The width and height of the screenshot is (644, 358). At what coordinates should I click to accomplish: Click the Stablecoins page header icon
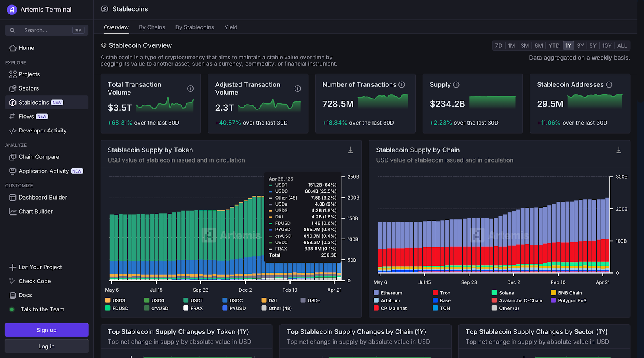[105, 9]
